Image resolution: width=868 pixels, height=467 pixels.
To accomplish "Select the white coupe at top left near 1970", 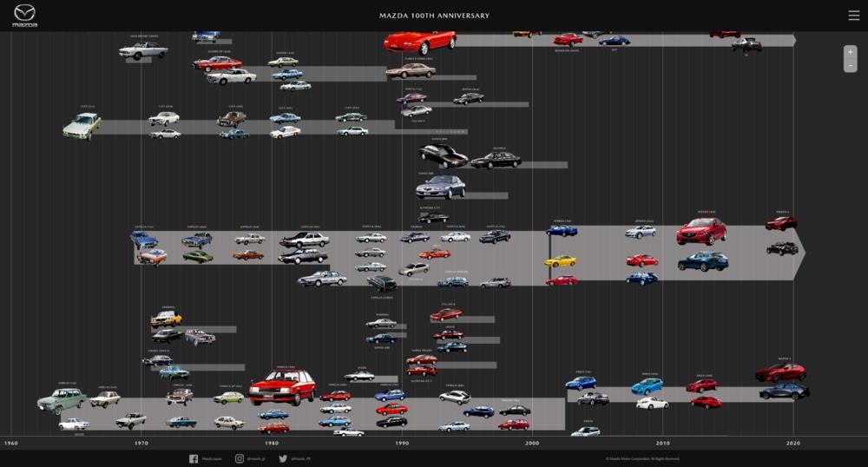I will click(x=143, y=50).
